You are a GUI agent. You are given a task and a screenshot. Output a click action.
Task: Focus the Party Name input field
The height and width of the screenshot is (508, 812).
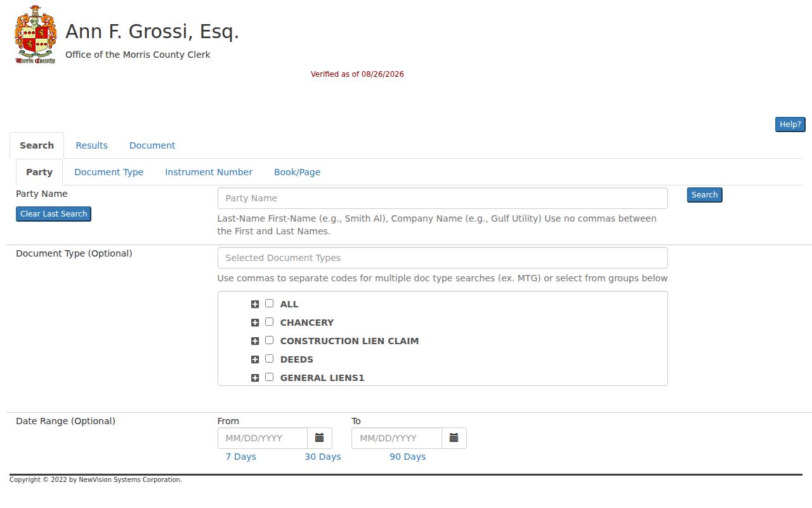pyautogui.click(x=442, y=198)
